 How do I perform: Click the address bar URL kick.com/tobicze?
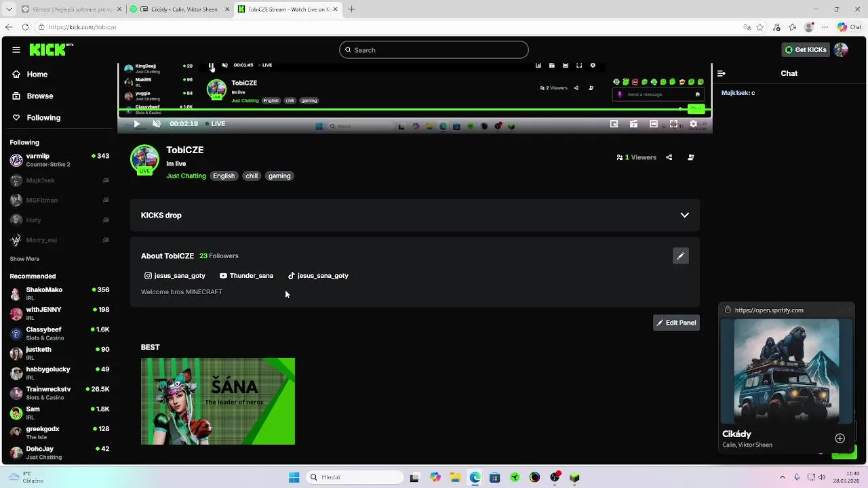[x=82, y=27]
